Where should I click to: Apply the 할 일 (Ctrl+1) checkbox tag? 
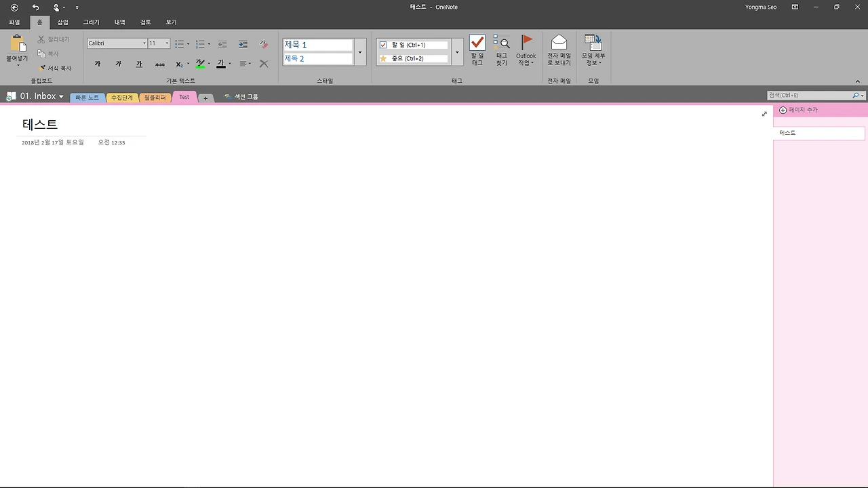(x=413, y=45)
